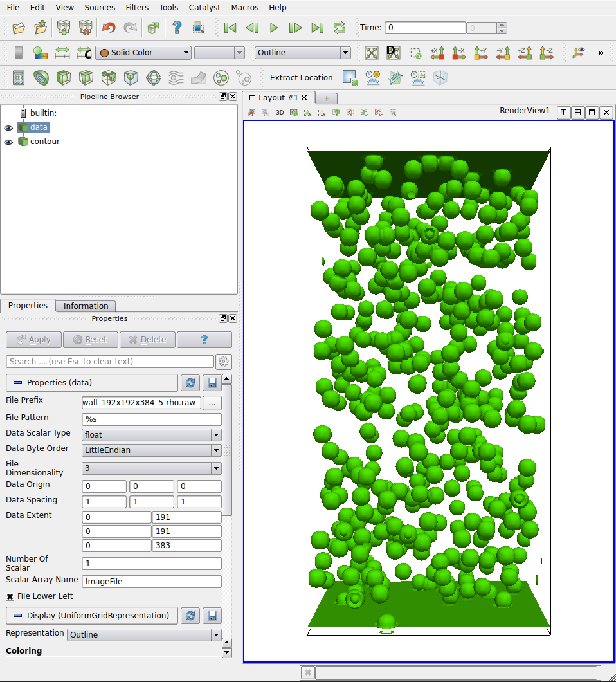Click the Reset Camera icon
Screen dimensions: 616x682
(x=371, y=53)
